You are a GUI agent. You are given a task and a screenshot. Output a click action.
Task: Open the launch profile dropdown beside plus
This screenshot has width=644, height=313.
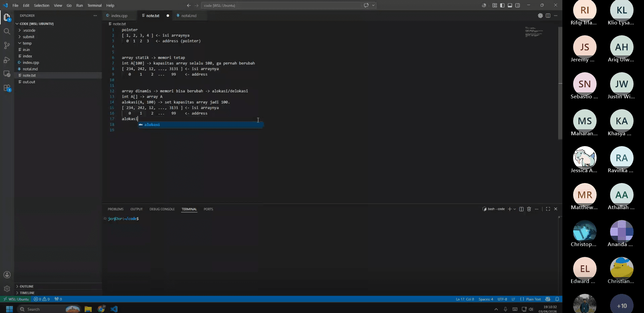tap(514, 209)
